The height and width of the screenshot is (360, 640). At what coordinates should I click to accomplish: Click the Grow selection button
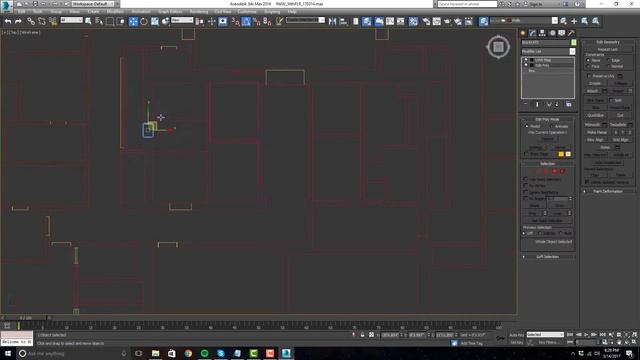pos(559,206)
